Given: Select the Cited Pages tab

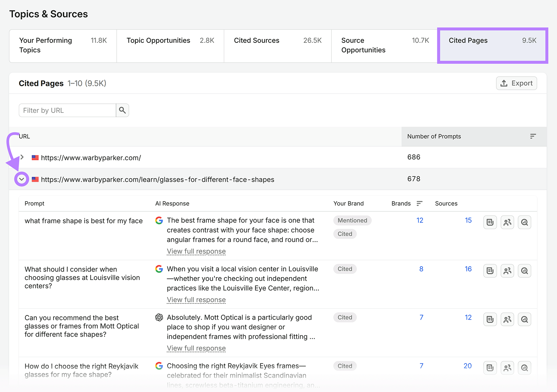Looking at the screenshot, I should coord(493,46).
